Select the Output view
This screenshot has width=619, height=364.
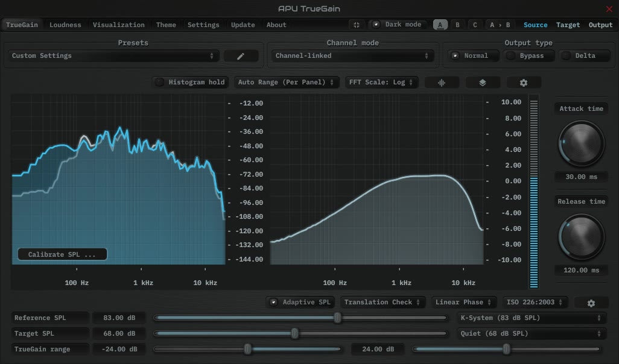(x=600, y=25)
